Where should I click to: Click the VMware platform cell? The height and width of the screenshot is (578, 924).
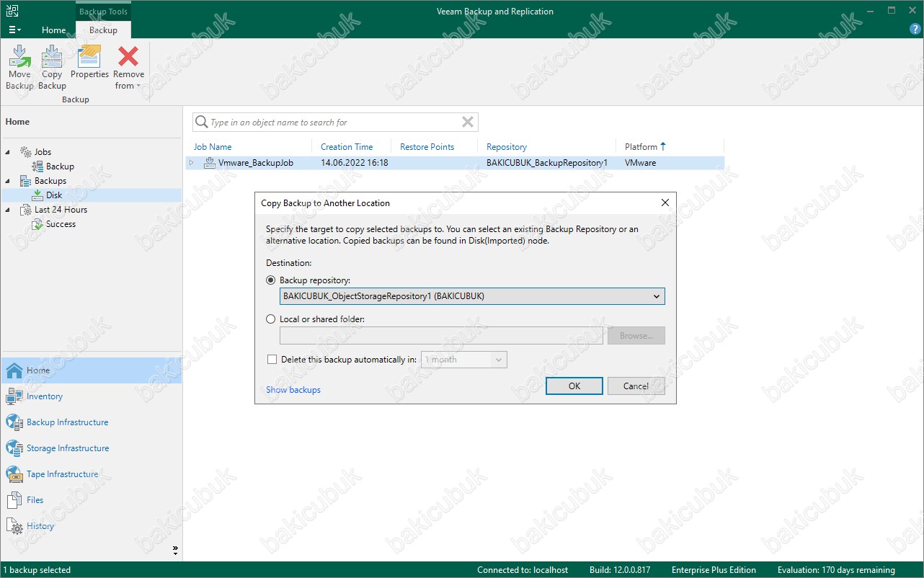coord(641,163)
